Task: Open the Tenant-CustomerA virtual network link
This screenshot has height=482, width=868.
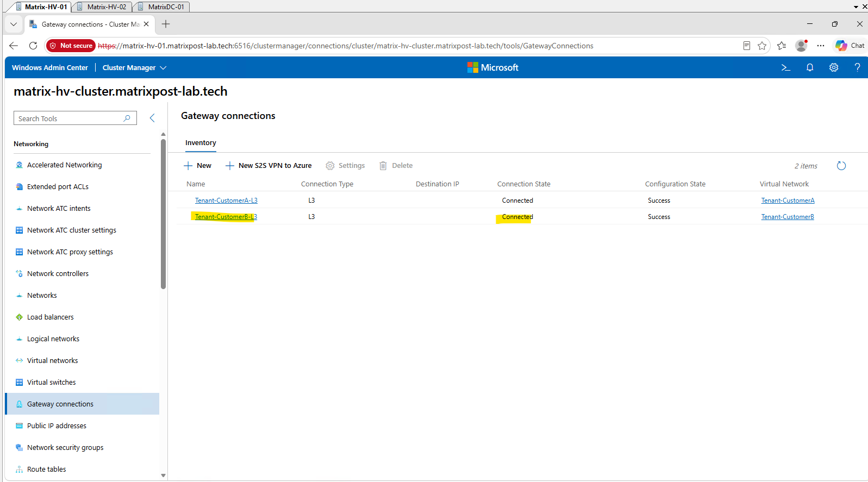Action: pyautogui.click(x=788, y=201)
